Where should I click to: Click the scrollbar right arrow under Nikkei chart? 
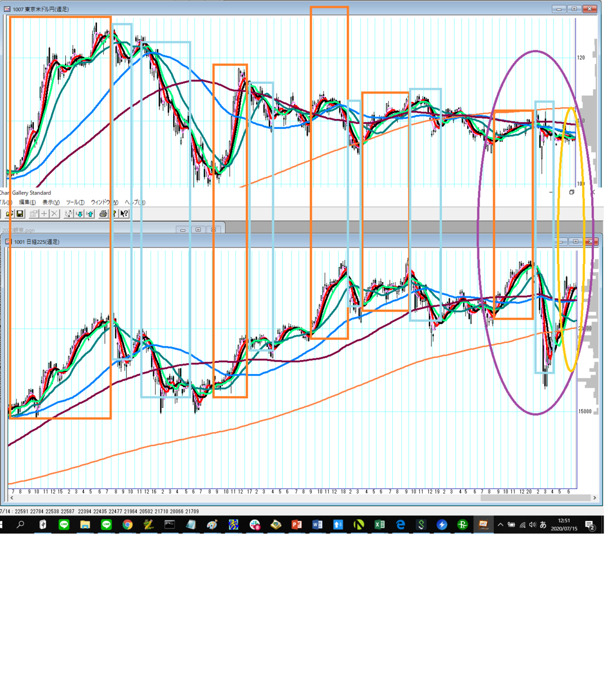click(x=594, y=498)
